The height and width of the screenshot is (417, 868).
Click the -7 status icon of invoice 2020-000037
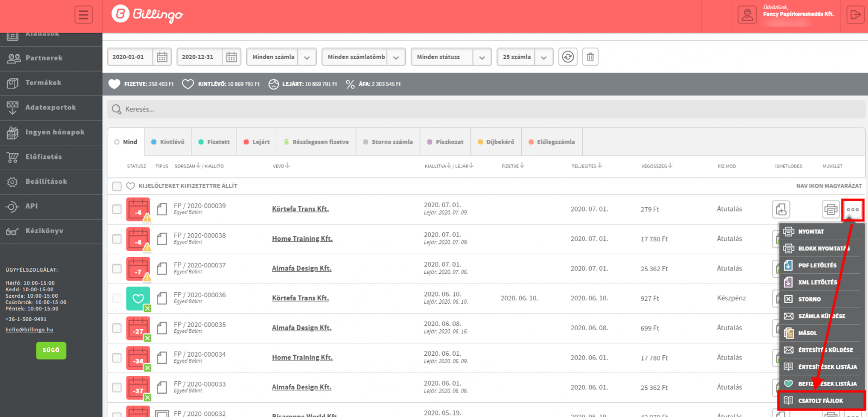click(x=138, y=269)
